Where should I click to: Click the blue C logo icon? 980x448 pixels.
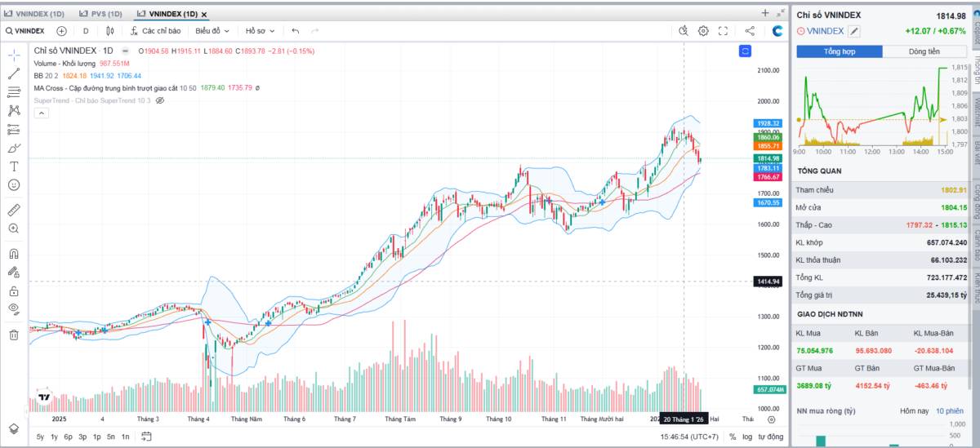(x=777, y=31)
